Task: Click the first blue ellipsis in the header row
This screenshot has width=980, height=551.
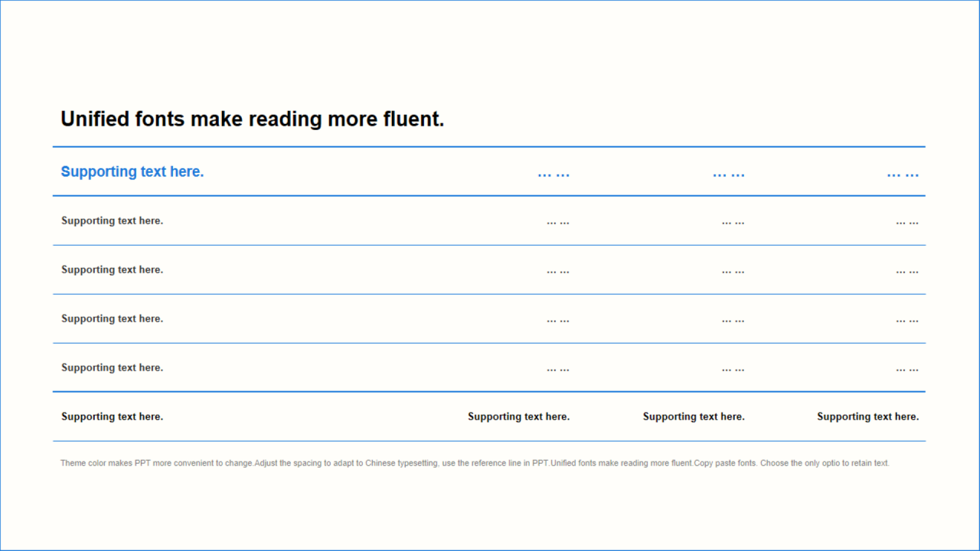Action: [554, 174]
